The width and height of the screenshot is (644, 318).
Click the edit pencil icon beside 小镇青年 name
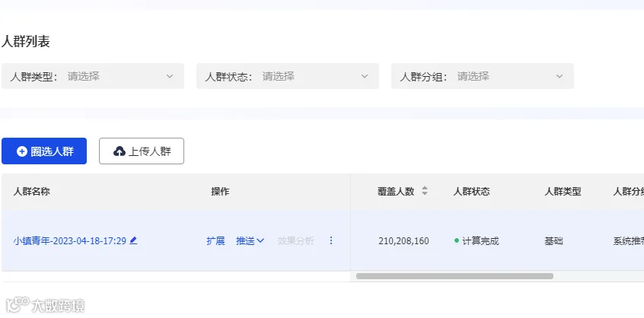(133, 240)
